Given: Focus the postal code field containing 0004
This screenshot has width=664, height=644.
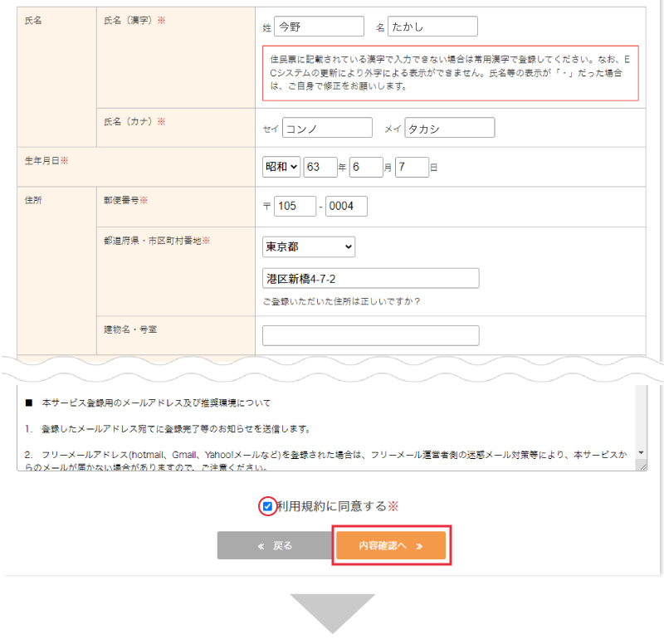Looking at the screenshot, I should (x=346, y=206).
